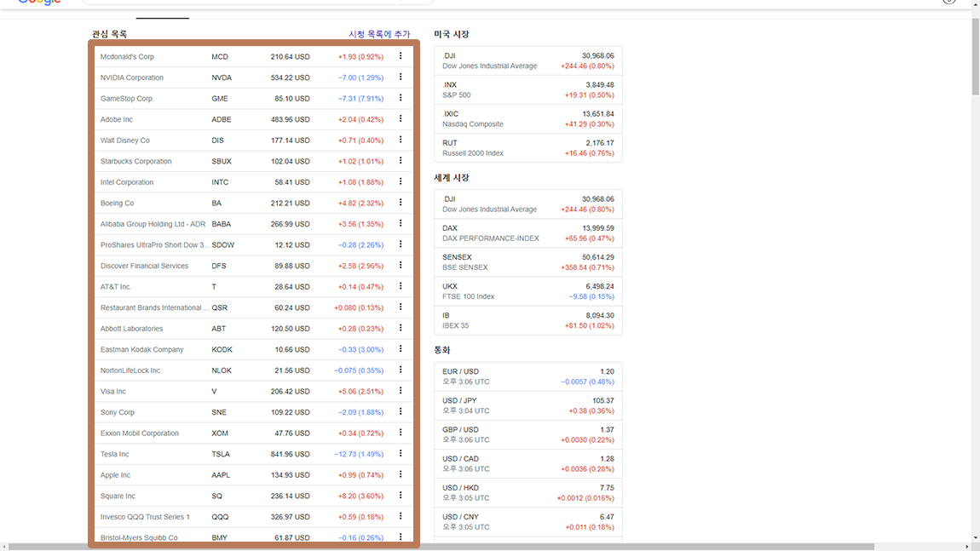The width and height of the screenshot is (980, 551).
Task: Click the scrollbar down arrow
Action: (975, 538)
